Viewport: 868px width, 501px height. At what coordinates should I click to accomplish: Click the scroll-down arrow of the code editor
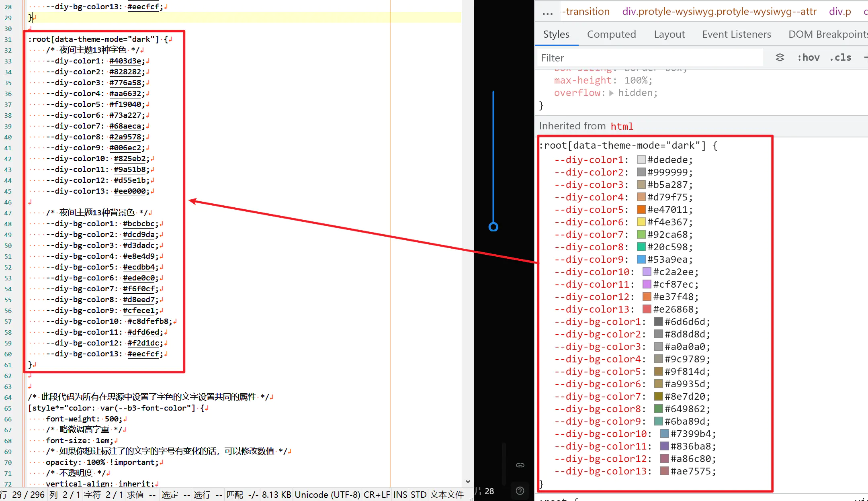(468, 481)
